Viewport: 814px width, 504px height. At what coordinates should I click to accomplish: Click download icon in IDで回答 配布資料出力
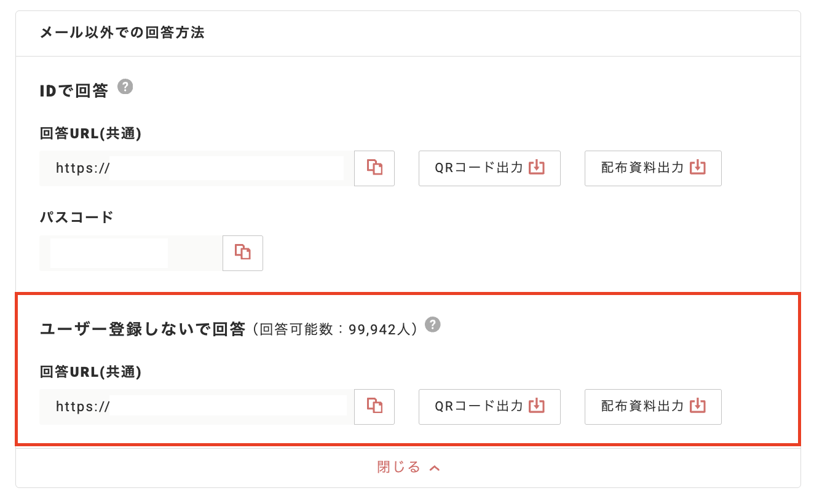pyautogui.click(x=697, y=167)
